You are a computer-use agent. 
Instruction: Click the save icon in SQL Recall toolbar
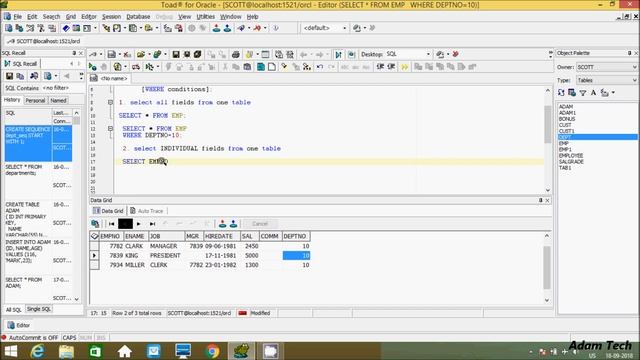coord(9,76)
